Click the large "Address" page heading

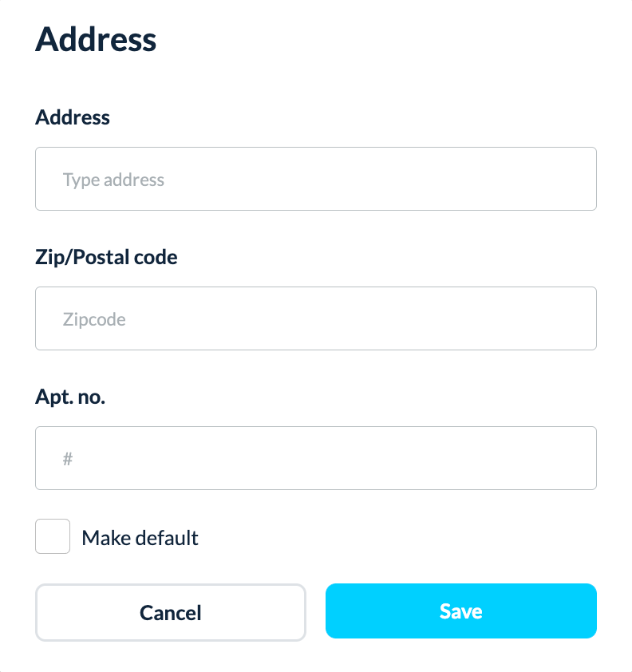coord(96,39)
